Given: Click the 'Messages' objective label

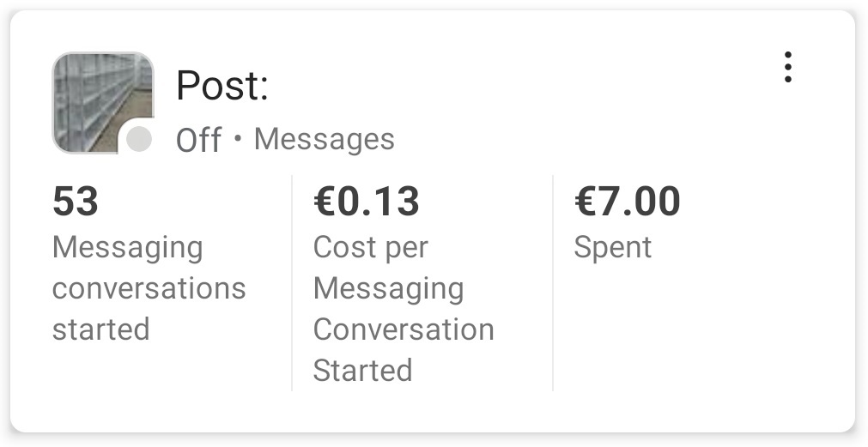Looking at the screenshot, I should (324, 139).
